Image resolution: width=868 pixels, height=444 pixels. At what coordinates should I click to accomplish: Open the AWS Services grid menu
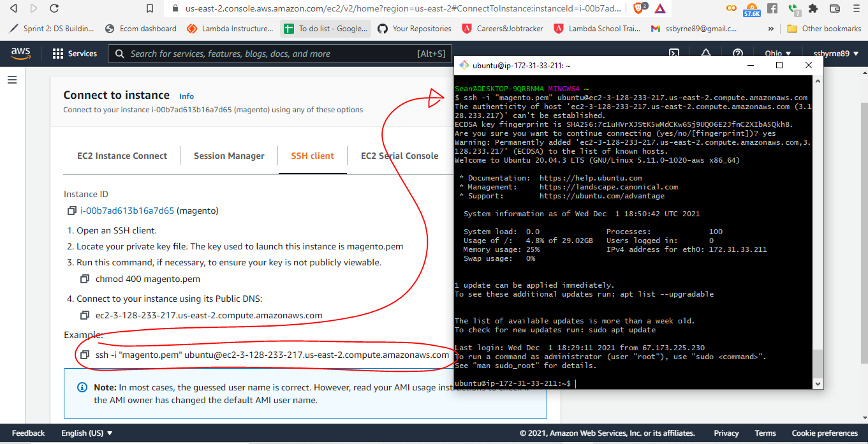75,54
